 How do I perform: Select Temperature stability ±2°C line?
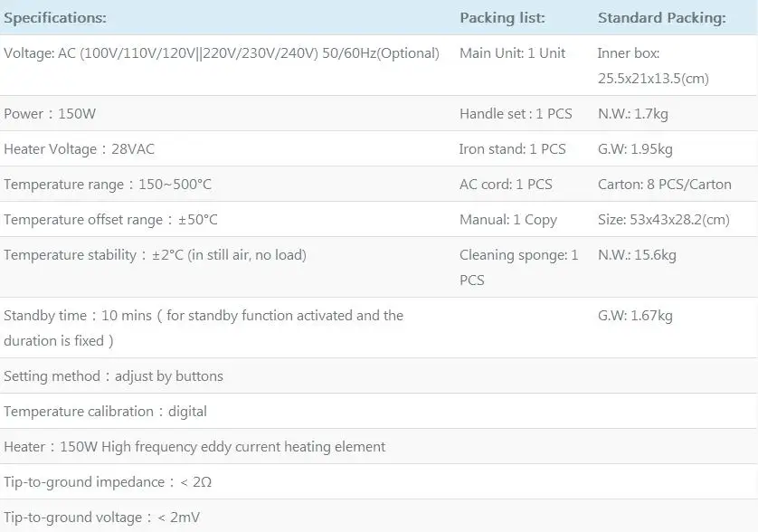156,255
